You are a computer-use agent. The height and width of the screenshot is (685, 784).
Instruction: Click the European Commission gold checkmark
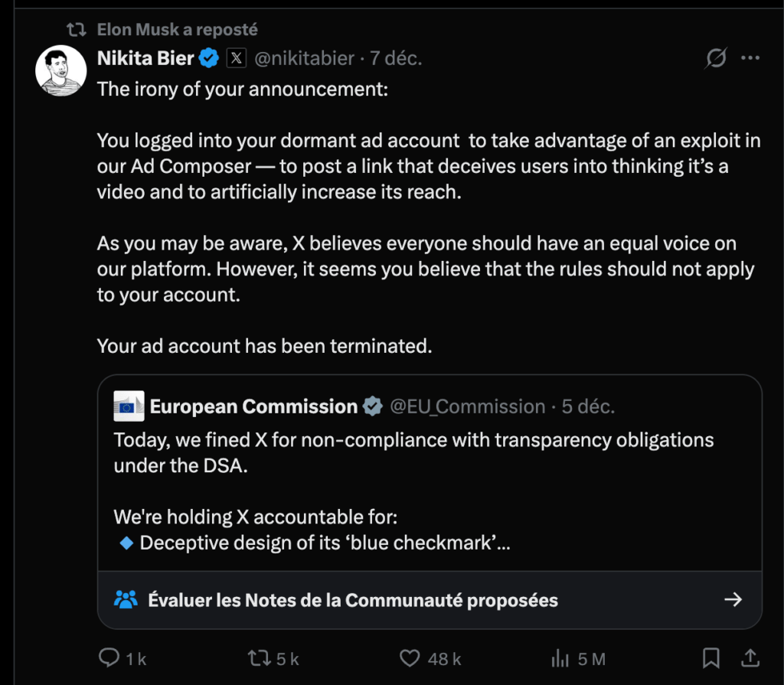pyautogui.click(x=373, y=406)
